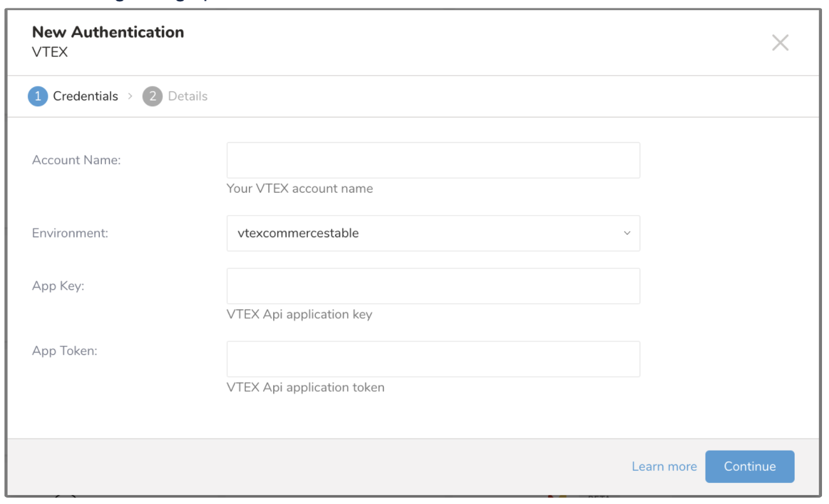The width and height of the screenshot is (829, 504).
Task: Click the New Authentication dialog title
Action: (108, 32)
